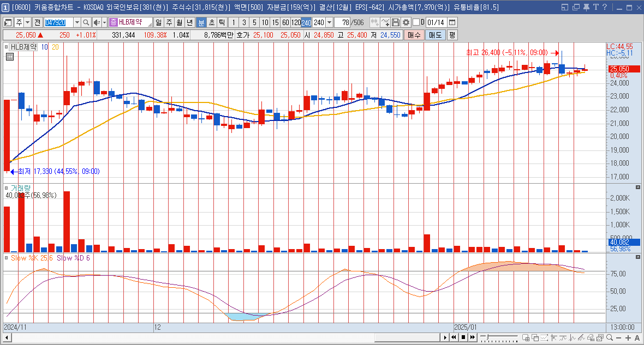Toggle the 거래량 volume panel marker
644x345 pixels.
6,188
